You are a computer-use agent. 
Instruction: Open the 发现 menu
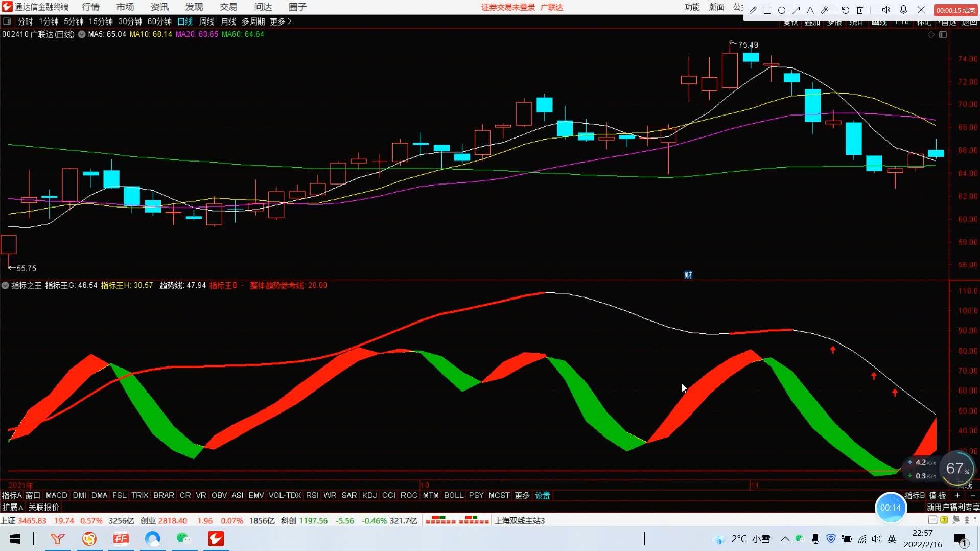(x=194, y=7)
